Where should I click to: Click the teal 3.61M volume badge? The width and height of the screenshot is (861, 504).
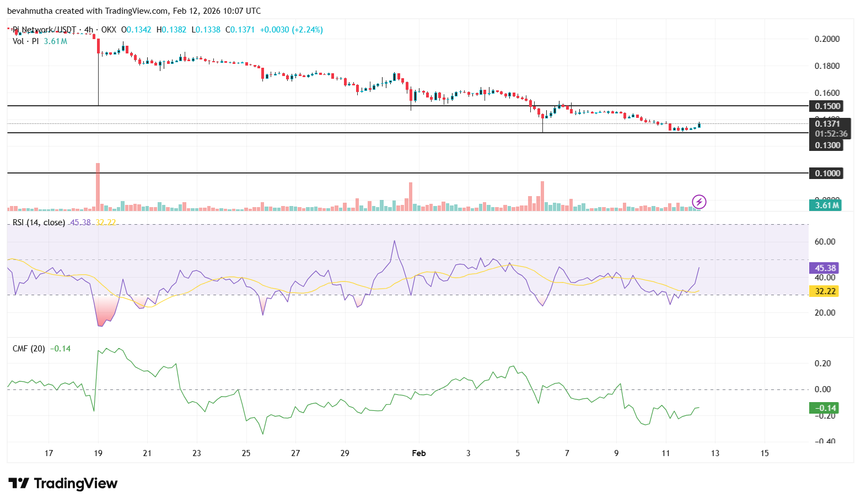tap(826, 205)
